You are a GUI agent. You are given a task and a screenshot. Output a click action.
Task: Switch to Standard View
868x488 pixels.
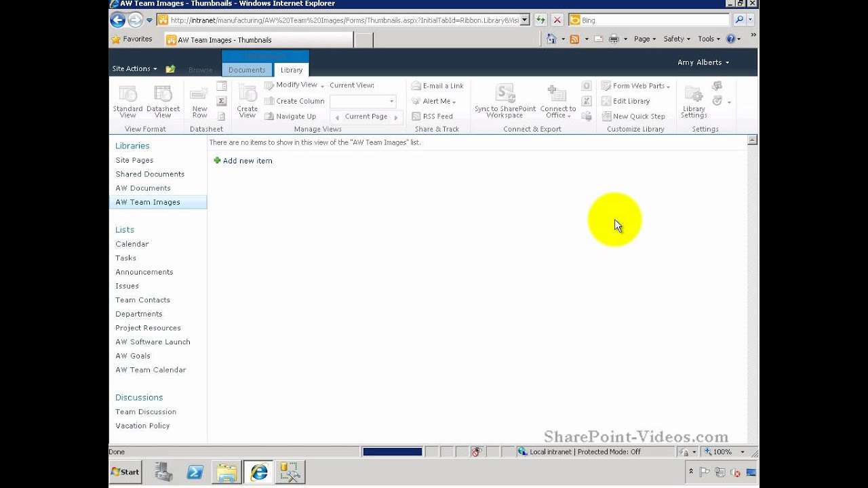pyautogui.click(x=127, y=102)
